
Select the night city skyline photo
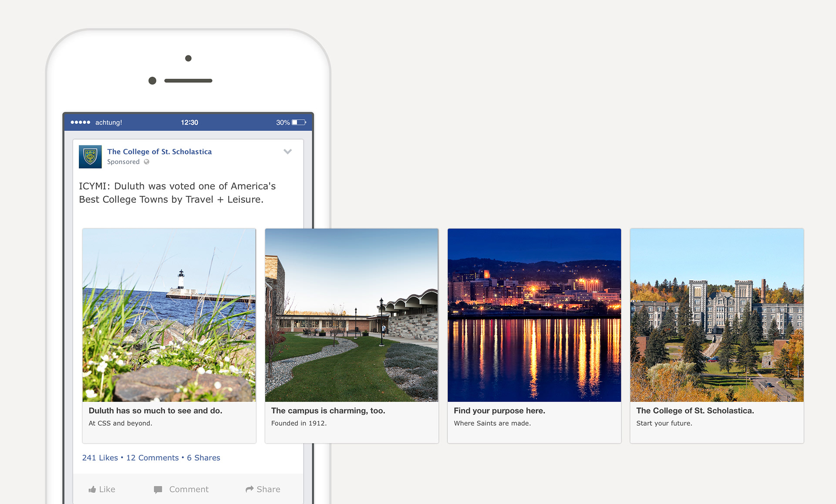click(x=534, y=315)
